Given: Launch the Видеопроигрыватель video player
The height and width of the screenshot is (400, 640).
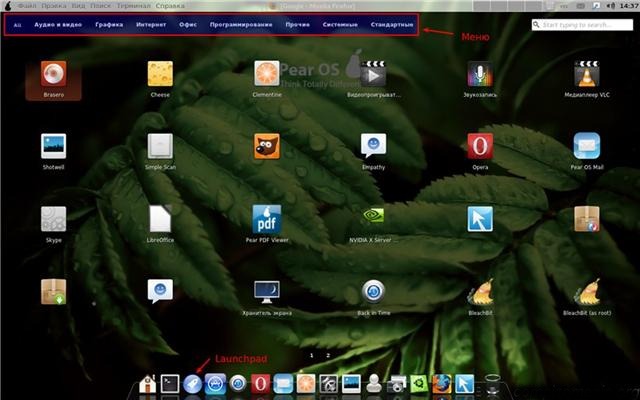Looking at the screenshot, I should (373, 74).
